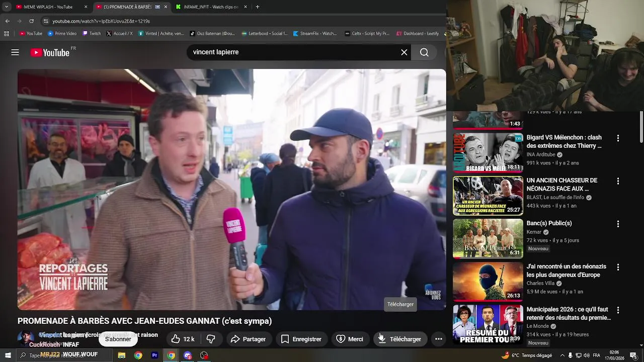Open the Accueil / X bookmark
This screenshot has width=644, height=362.
pos(119,34)
